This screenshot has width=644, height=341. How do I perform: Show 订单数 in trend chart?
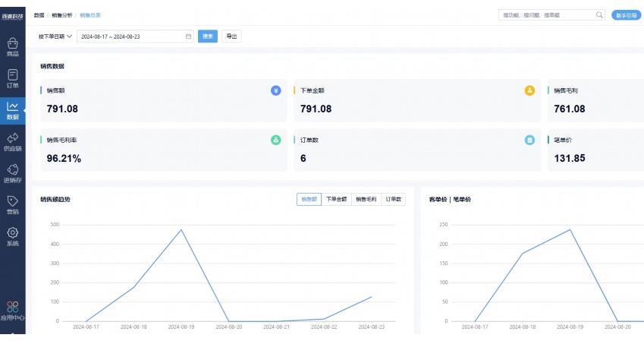pyautogui.click(x=394, y=199)
